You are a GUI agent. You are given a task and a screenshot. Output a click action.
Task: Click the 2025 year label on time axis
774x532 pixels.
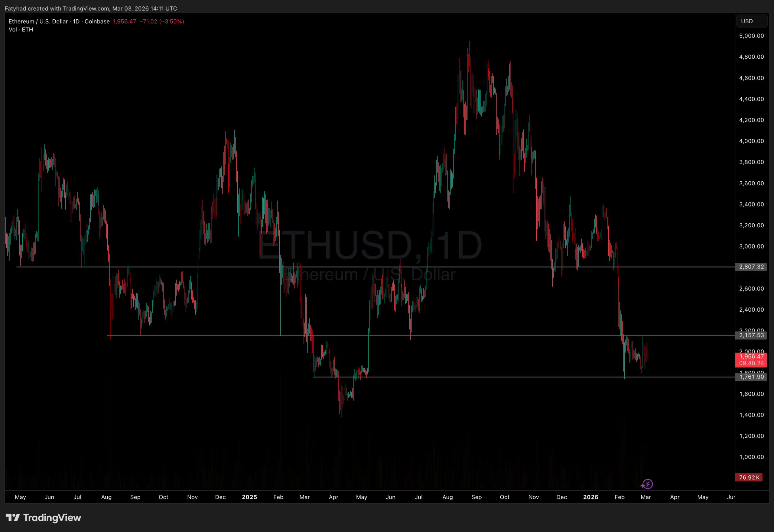click(249, 497)
